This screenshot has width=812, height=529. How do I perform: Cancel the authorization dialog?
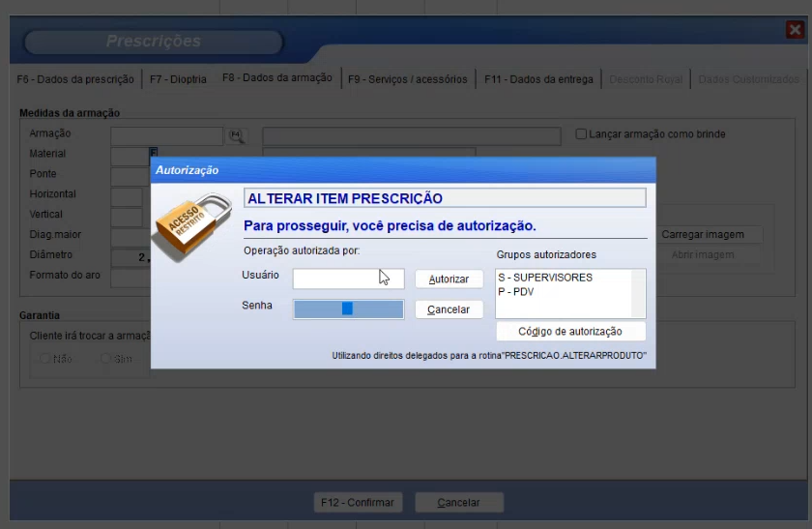pos(449,309)
